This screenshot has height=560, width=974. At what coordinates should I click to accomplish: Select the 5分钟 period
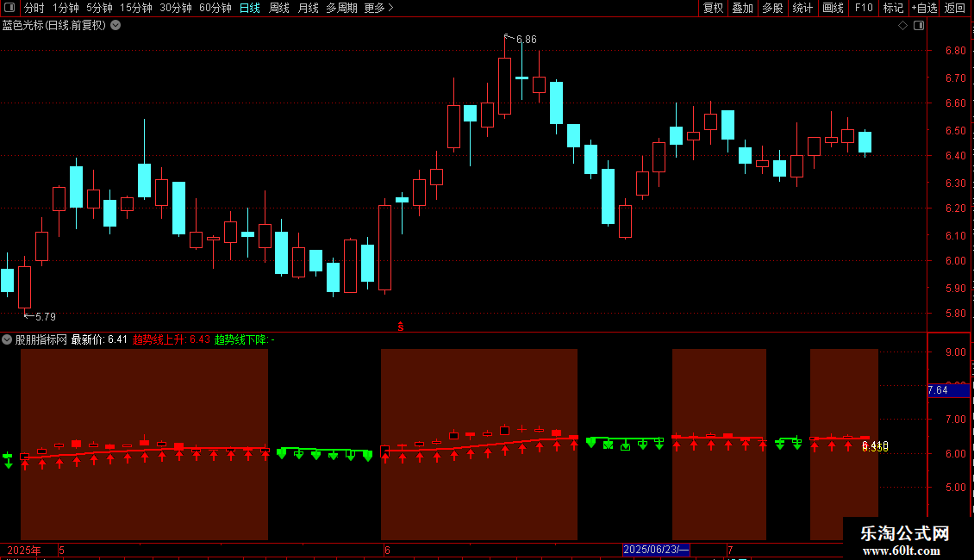99,8
